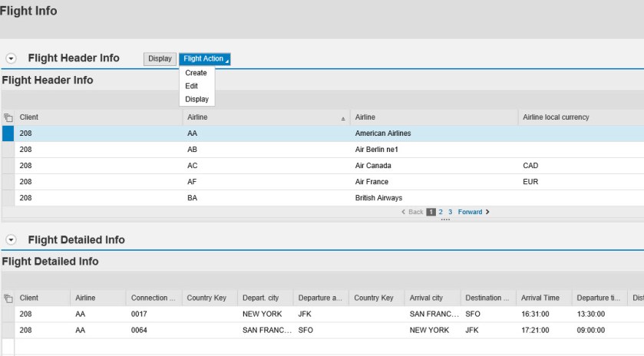Open the Flight Action dropdown button
The image size is (644, 356).
click(x=204, y=59)
